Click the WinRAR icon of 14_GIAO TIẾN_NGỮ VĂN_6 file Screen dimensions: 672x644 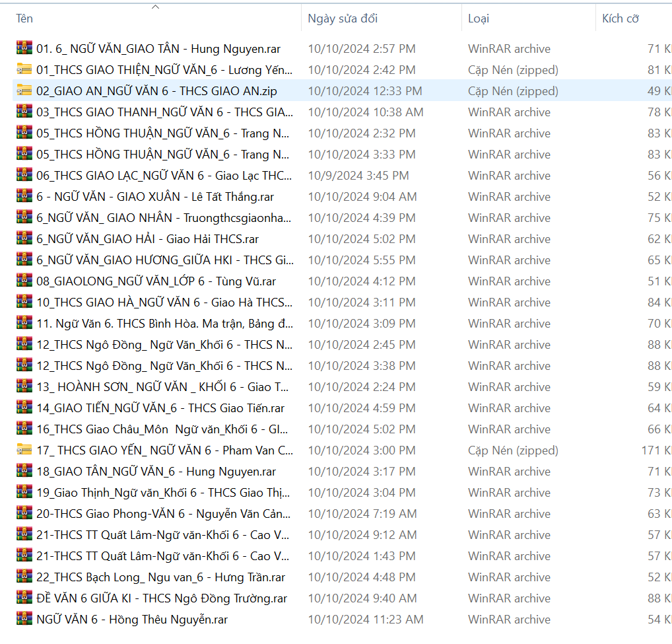pyautogui.click(x=24, y=408)
